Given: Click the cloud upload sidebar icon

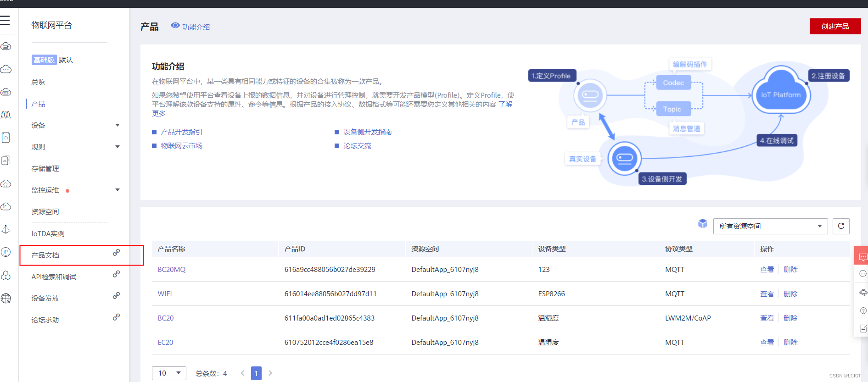Looking at the screenshot, I should click(6, 183).
